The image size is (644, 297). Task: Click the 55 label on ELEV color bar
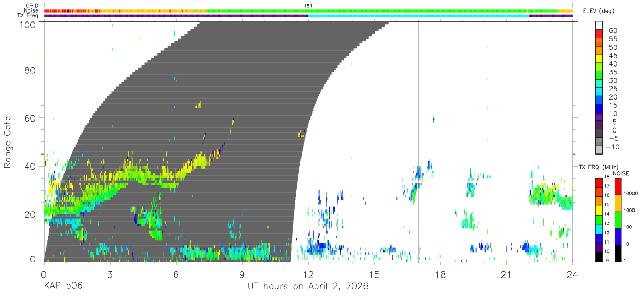[613, 39]
